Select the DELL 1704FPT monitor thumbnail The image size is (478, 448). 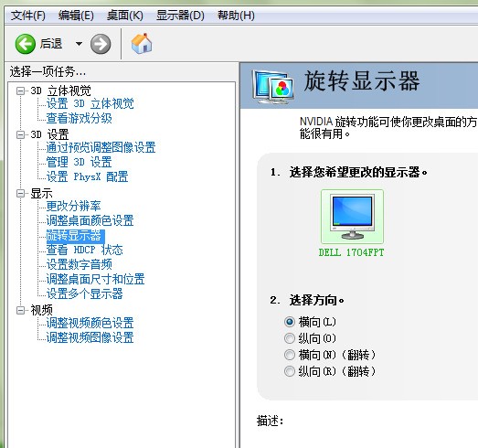tap(352, 217)
